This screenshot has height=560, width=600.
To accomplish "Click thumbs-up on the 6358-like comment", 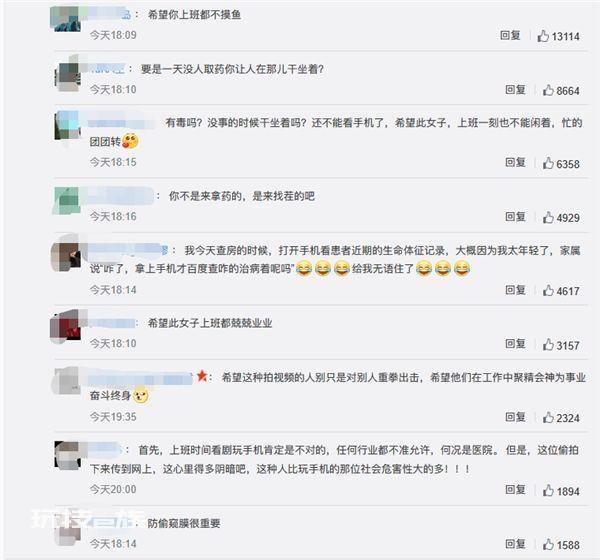I will point(548,163).
